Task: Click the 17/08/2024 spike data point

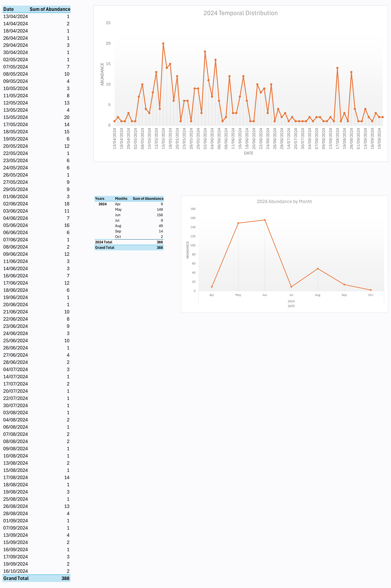Action: (337, 68)
